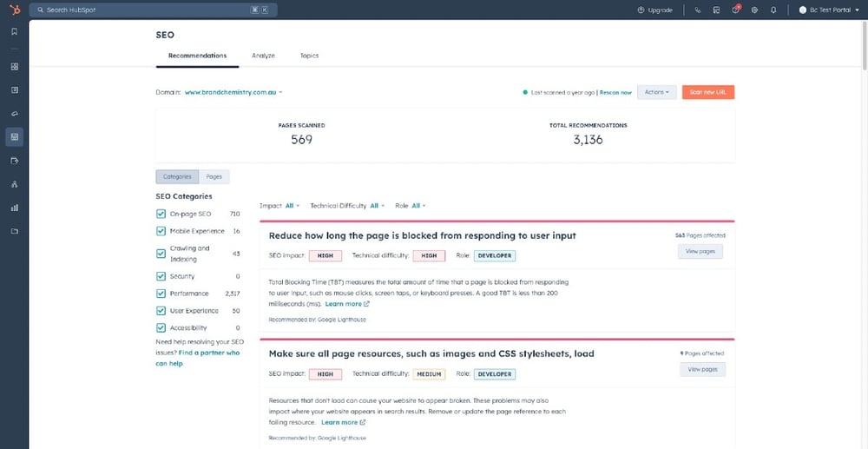The width and height of the screenshot is (868, 449).
Task: Open the Bookmarks icon in sidebar
Action: [15, 31]
